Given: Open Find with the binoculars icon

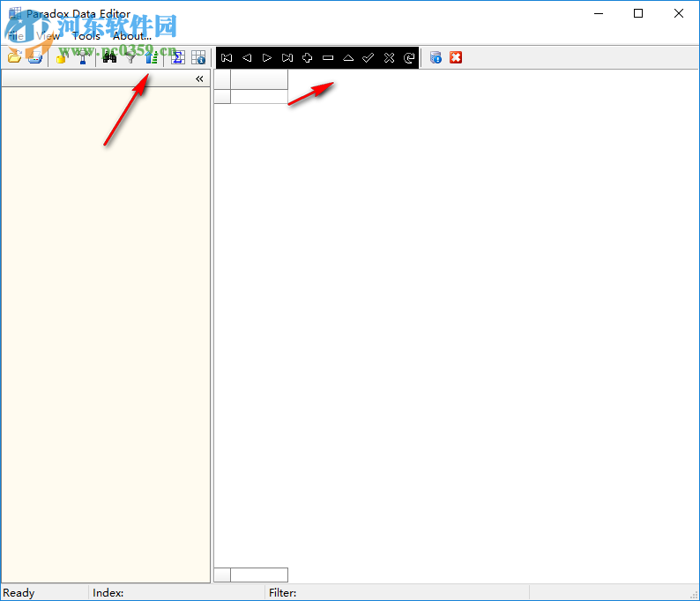Looking at the screenshot, I should coord(109,57).
